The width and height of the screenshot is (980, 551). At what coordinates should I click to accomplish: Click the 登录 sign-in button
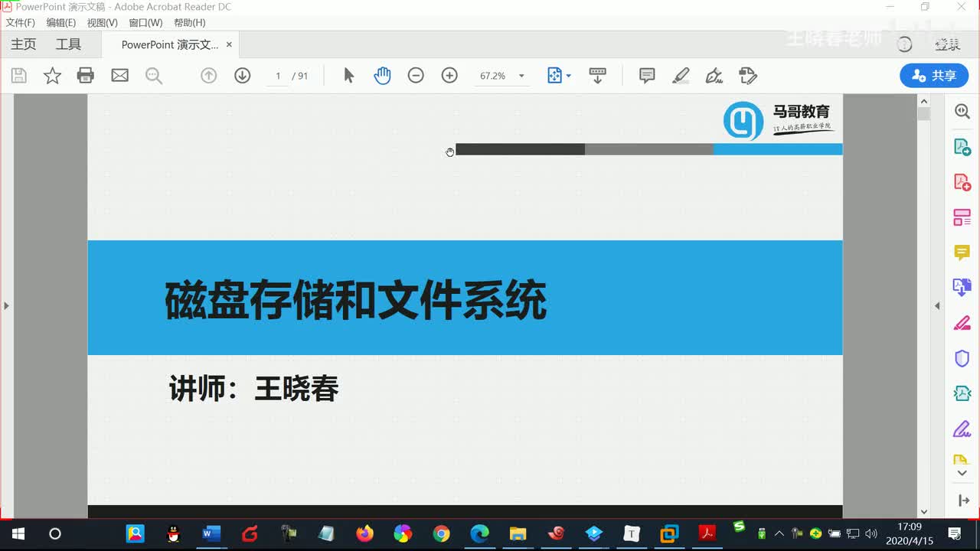point(948,45)
